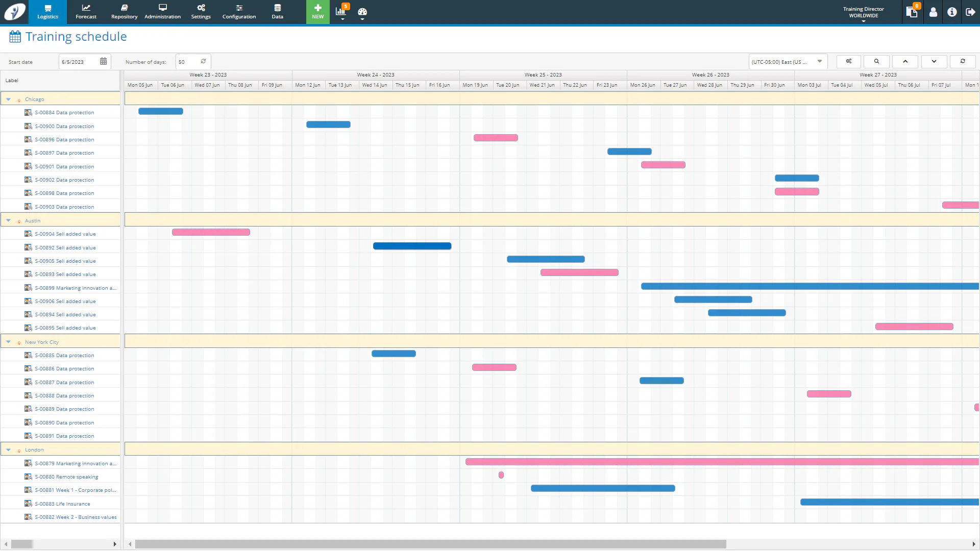Click the application logo icon
This screenshot has height=551, width=980.
pyautogui.click(x=14, y=12)
